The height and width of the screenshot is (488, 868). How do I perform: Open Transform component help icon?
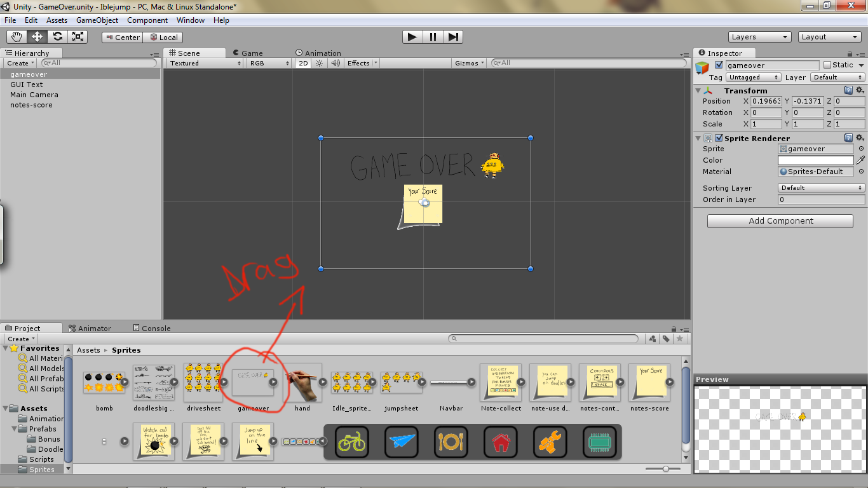[849, 90]
